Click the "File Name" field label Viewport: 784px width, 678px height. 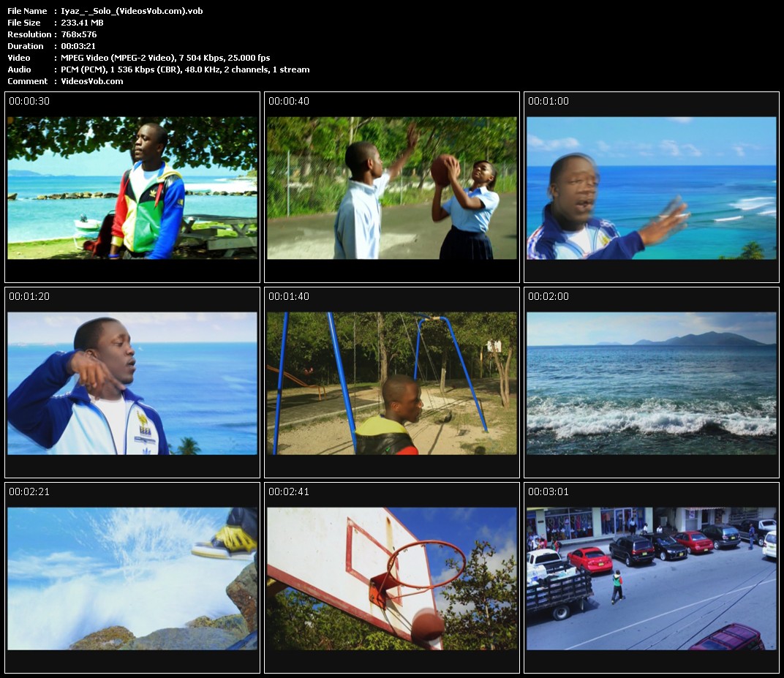click(x=27, y=11)
